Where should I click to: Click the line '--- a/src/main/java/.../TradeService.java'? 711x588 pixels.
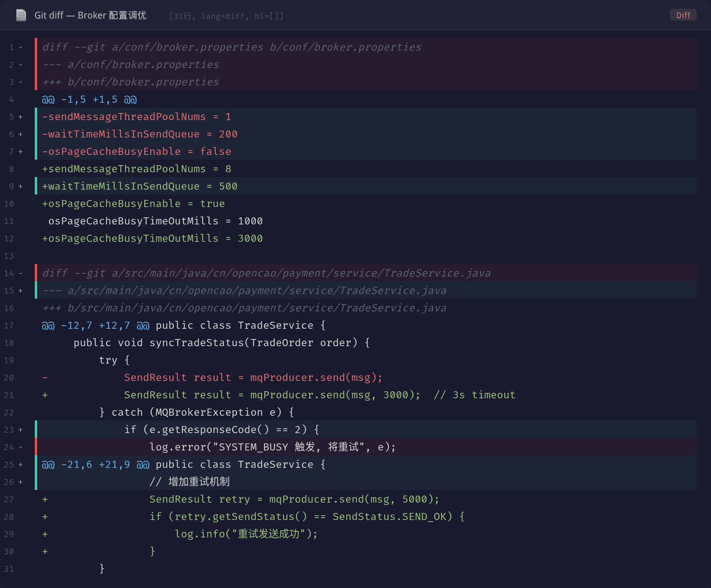coord(244,290)
